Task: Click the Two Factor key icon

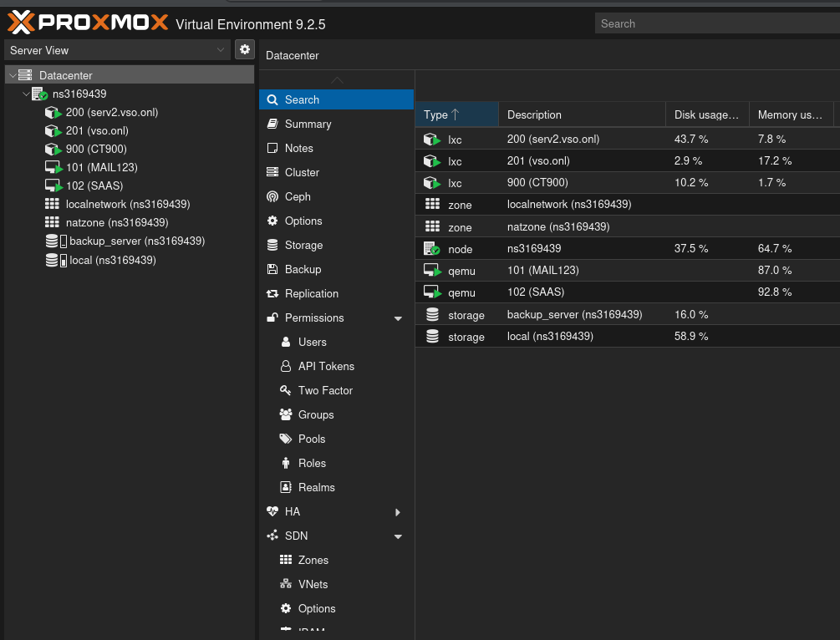Action: tap(286, 390)
